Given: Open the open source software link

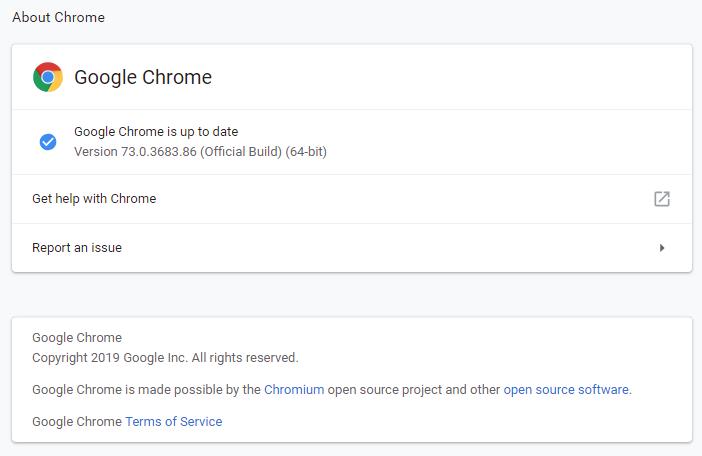Looking at the screenshot, I should click(566, 390).
